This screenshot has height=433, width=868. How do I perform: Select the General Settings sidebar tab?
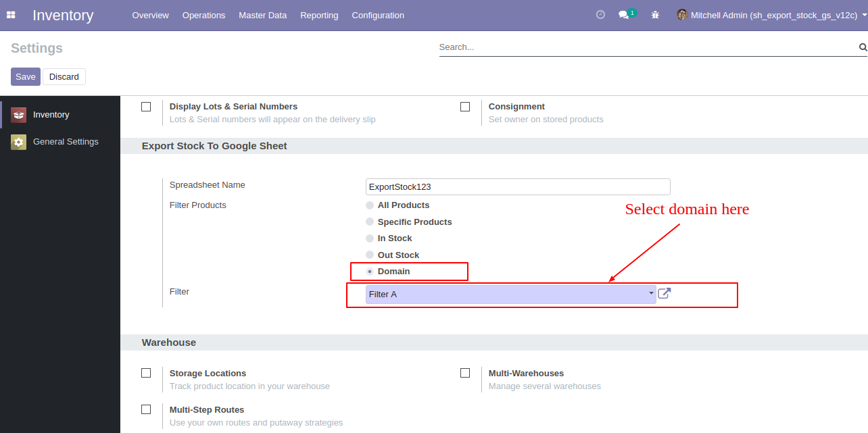pos(60,142)
